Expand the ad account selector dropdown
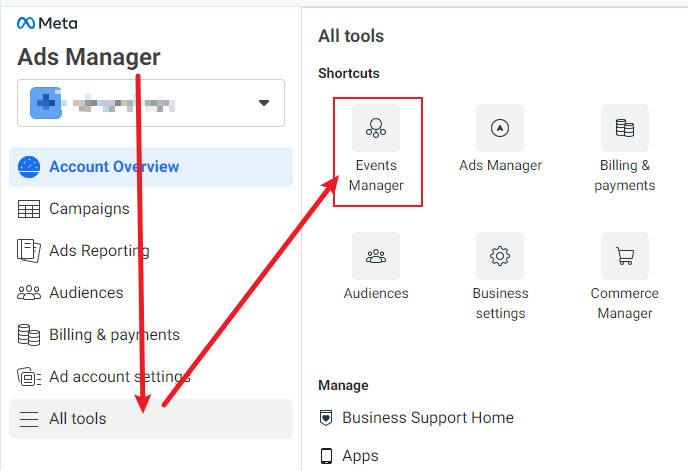The width and height of the screenshot is (688, 471). [264, 103]
